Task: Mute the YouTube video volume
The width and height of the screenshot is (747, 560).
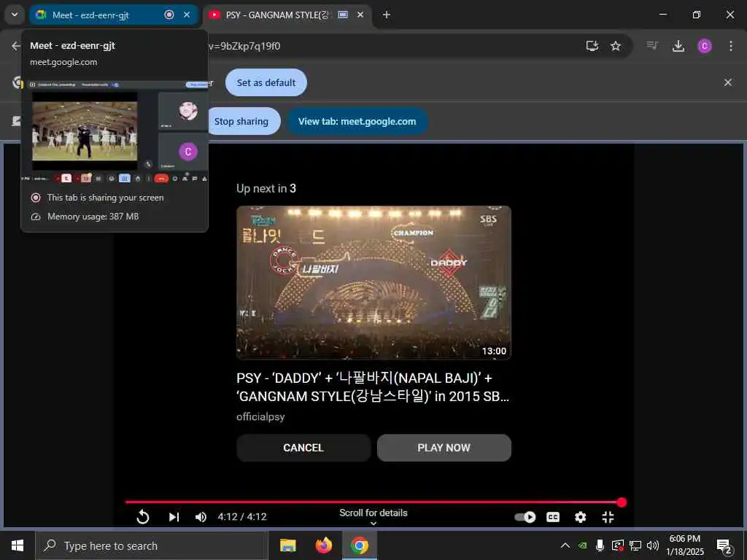Action: [x=201, y=517]
